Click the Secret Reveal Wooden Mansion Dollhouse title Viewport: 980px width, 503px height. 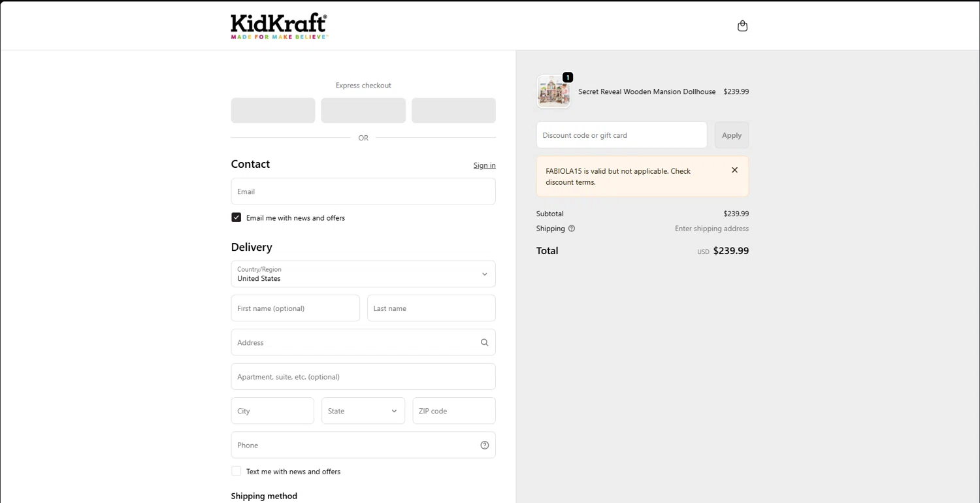(647, 92)
